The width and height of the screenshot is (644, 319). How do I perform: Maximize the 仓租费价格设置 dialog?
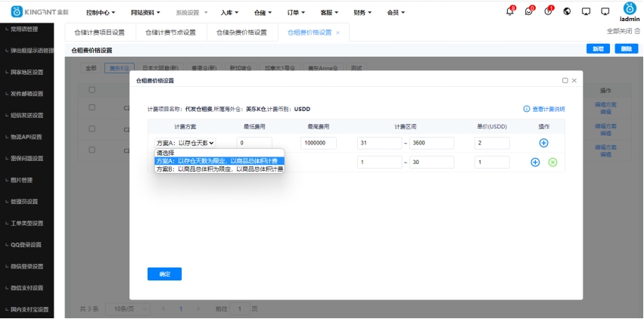[565, 80]
